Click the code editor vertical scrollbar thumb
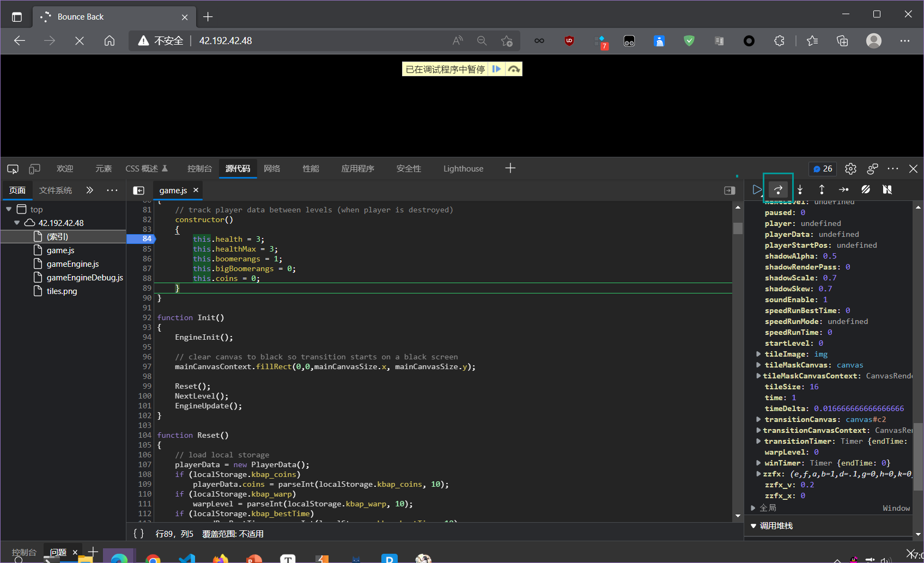 (738, 228)
